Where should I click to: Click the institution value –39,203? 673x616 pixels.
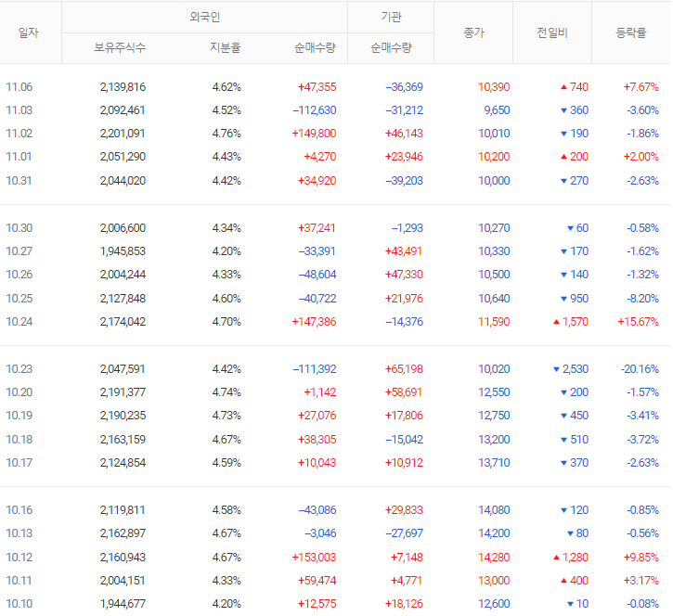point(405,181)
